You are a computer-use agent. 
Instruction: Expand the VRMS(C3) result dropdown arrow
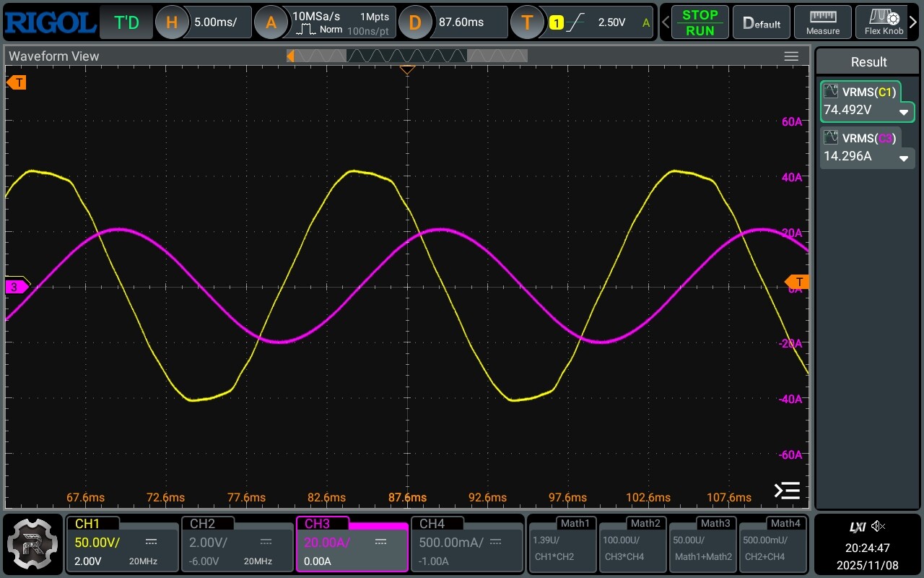point(903,159)
